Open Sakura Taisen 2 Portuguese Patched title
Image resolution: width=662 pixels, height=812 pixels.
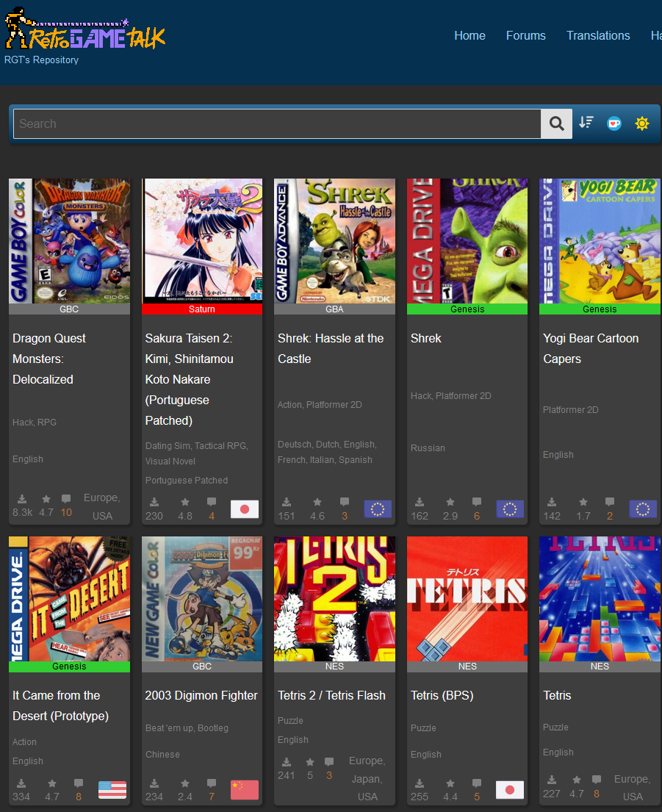(190, 380)
